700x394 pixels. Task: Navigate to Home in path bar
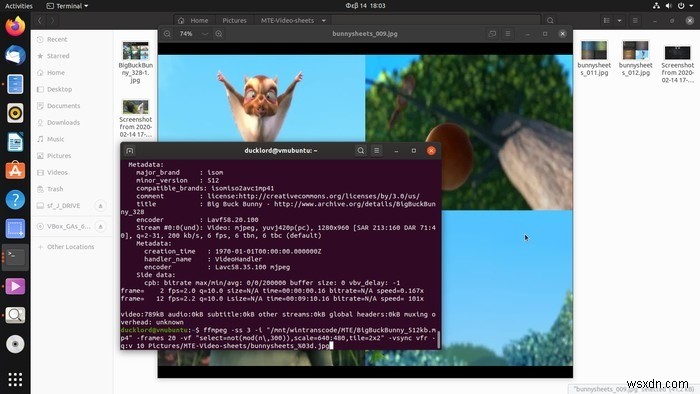(x=193, y=21)
